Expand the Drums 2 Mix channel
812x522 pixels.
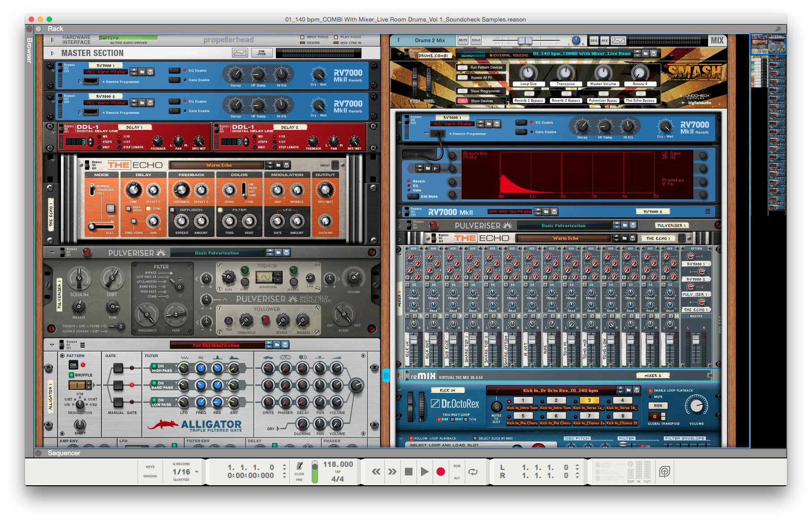pyautogui.click(x=399, y=40)
